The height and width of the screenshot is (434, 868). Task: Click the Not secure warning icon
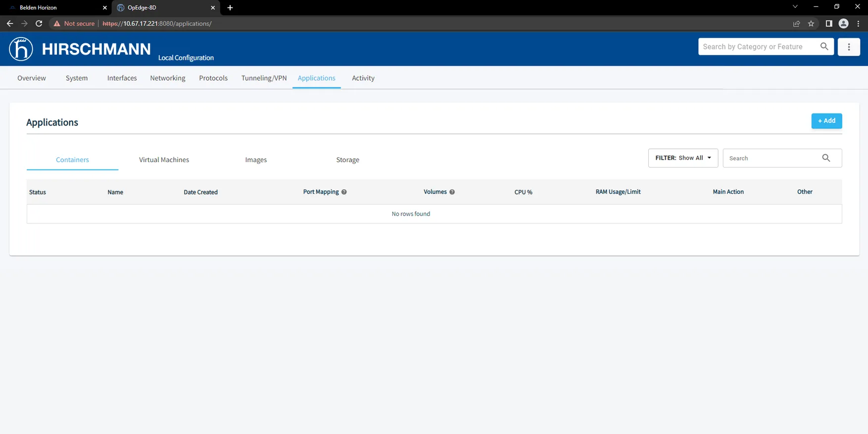57,23
